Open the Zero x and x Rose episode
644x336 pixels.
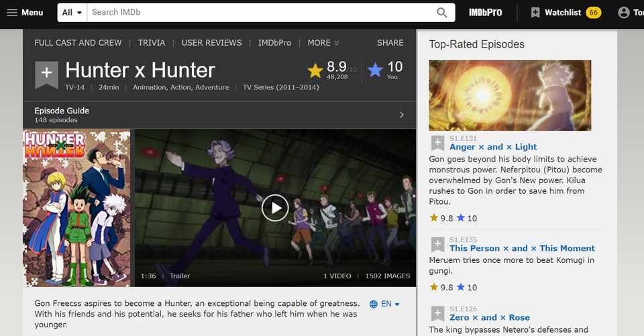tap(490, 317)
